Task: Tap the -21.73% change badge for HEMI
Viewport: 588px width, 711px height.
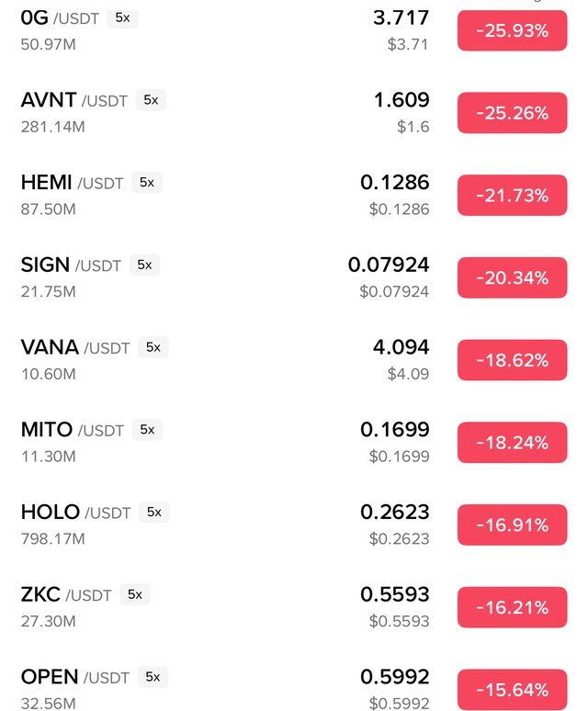Action: (512, 196)
